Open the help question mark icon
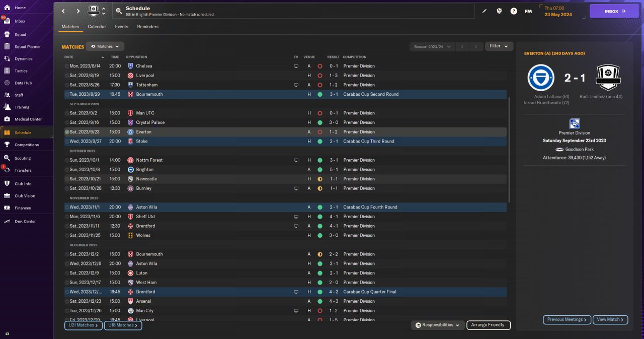 coord(514,11)
